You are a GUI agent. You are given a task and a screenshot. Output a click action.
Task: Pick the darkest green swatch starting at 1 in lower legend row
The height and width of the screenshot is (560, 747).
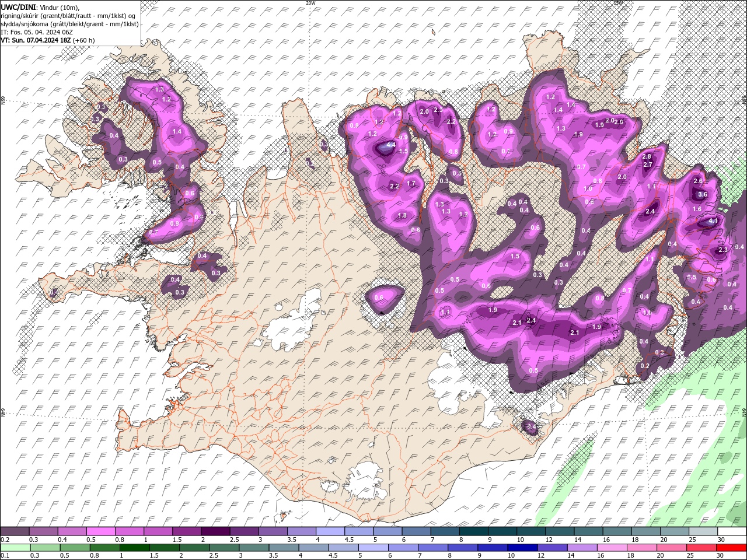click(134, 547)
